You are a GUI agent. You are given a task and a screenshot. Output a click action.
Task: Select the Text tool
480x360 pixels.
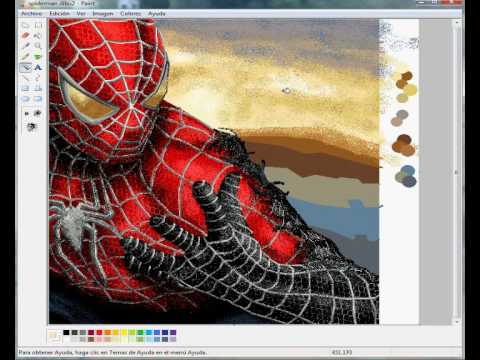[x=38, y=67]
